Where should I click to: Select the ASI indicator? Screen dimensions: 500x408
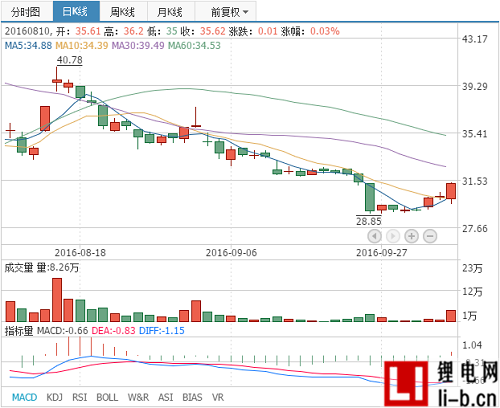coord(166,397)
